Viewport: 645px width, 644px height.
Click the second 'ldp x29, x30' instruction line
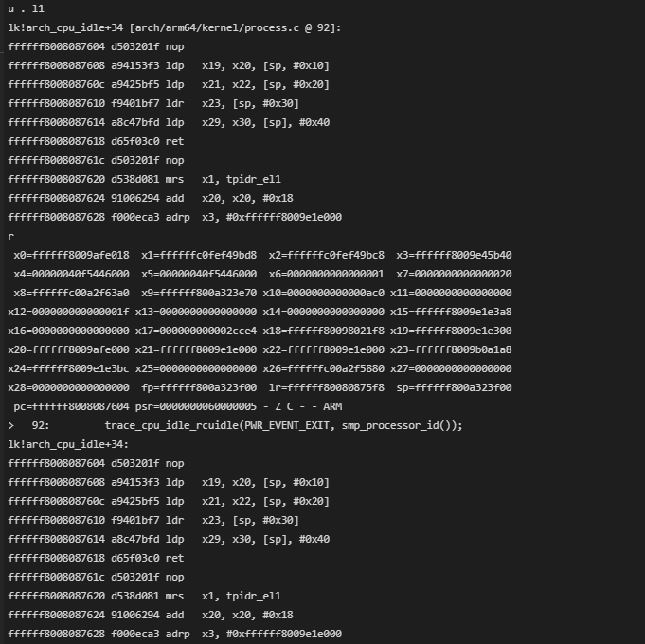[x=169, y=539]
